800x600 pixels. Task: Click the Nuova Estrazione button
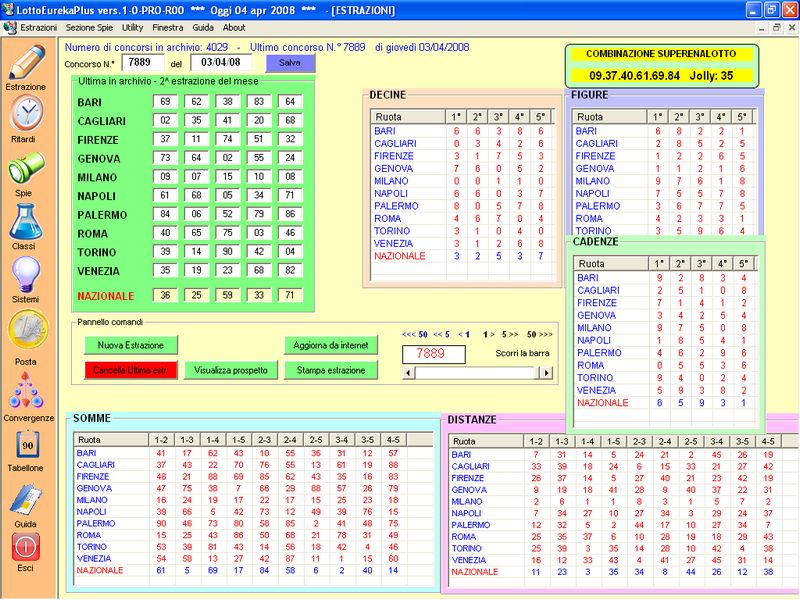pos(131,345)
